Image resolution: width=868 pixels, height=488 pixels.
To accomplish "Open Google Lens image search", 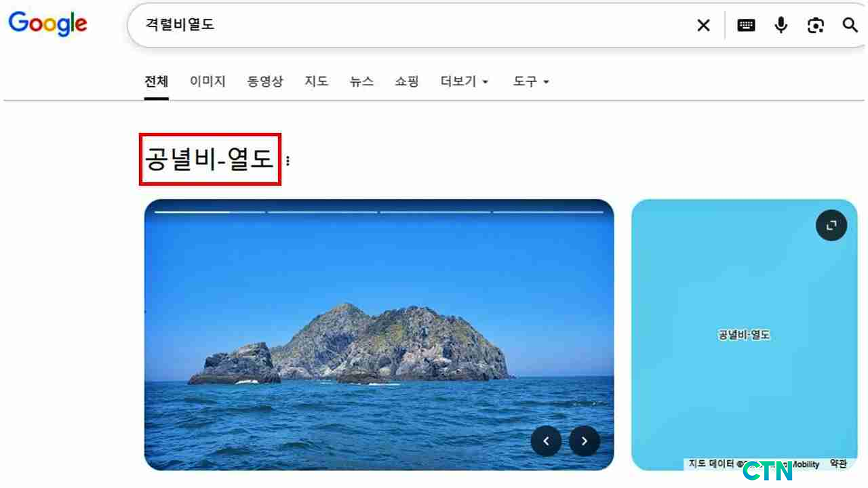I will tap(816, 26).
